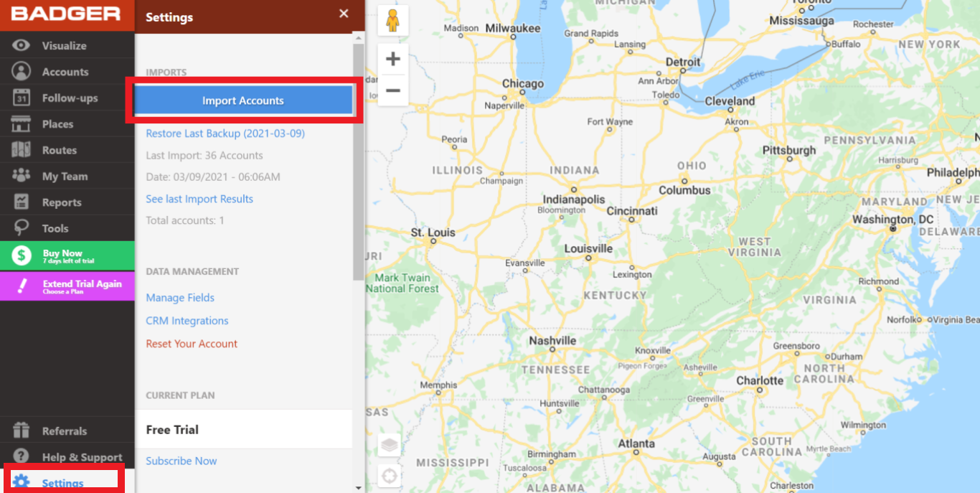This screenshot has width=980, height=493.
Task: Click the Reports chart icon
Action: 22,202
